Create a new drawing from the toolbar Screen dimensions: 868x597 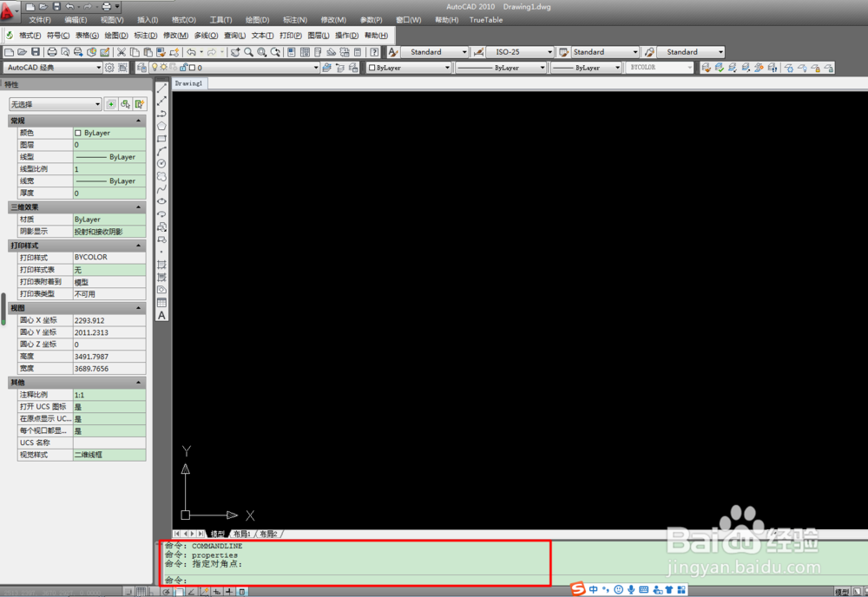[x=9, y=52]
